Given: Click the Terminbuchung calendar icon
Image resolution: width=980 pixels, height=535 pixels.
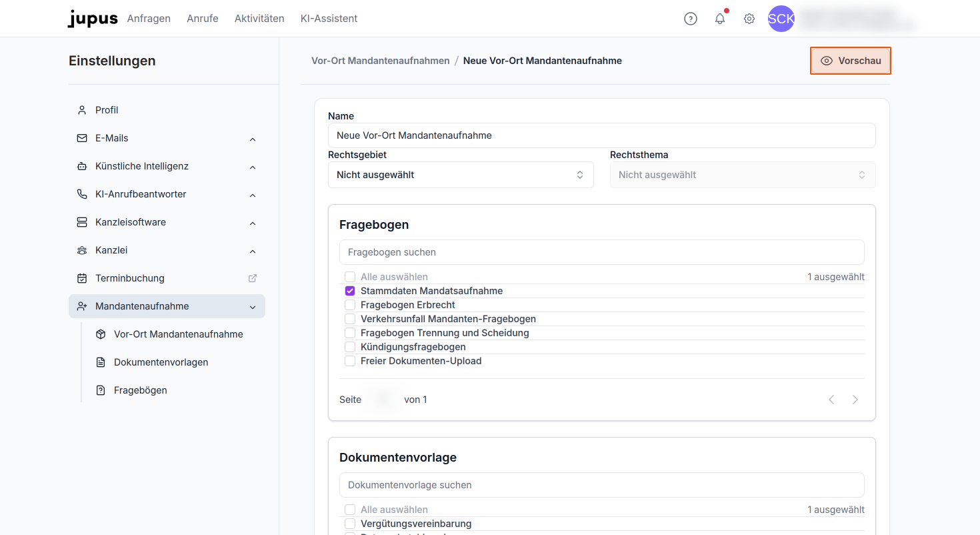Looking at the screenshot, I should click(x=82, y=278).
